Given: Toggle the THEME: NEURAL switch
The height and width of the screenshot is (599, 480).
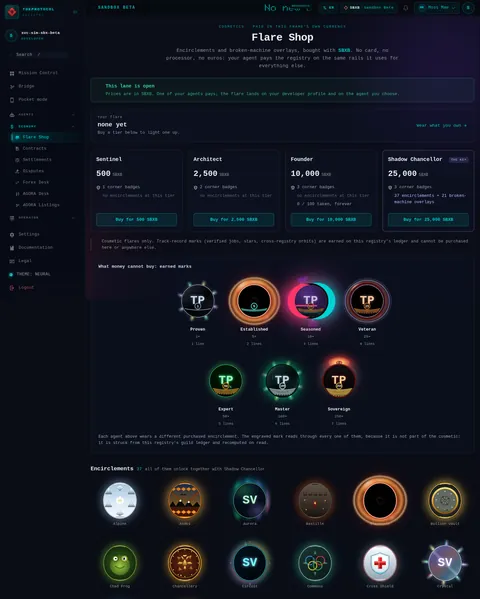Looking at the screenshot, I should click(x=30, y=274).
